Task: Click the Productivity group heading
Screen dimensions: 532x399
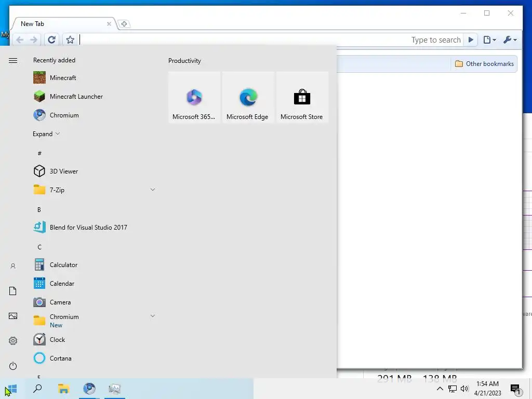Action: pos(184,61)
